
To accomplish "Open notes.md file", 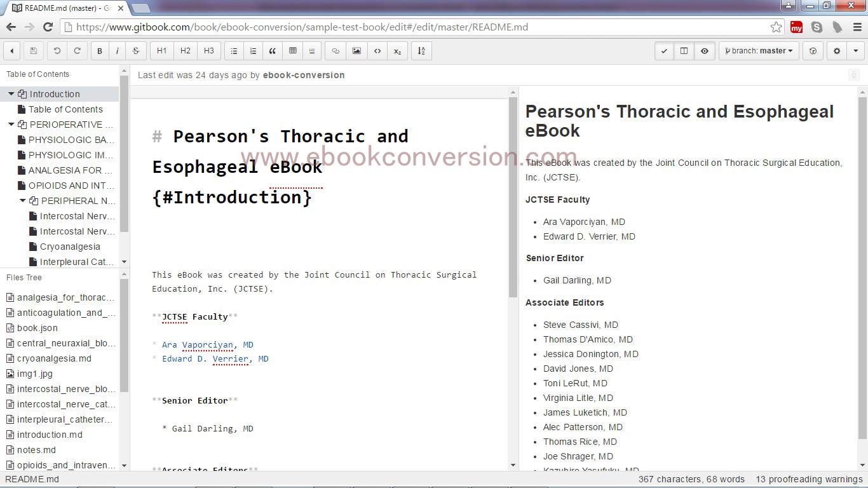I will 36,450.
